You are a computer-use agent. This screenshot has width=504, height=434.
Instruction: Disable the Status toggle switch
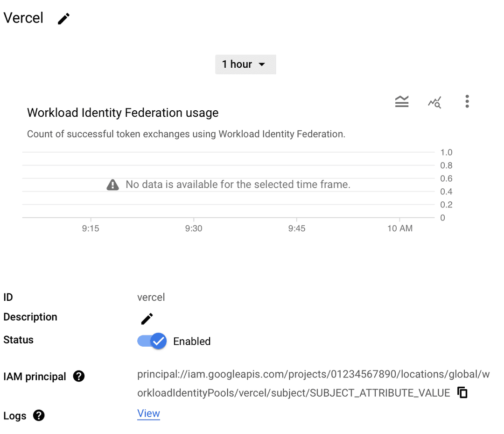(x=152, y=341)
